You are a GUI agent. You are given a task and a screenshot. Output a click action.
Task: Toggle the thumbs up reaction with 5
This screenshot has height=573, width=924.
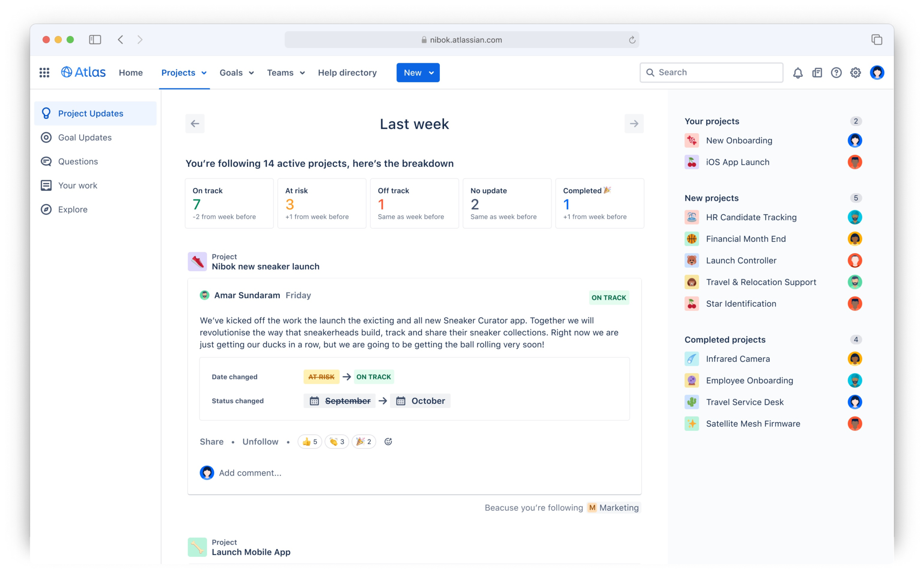tap(310, 442)
